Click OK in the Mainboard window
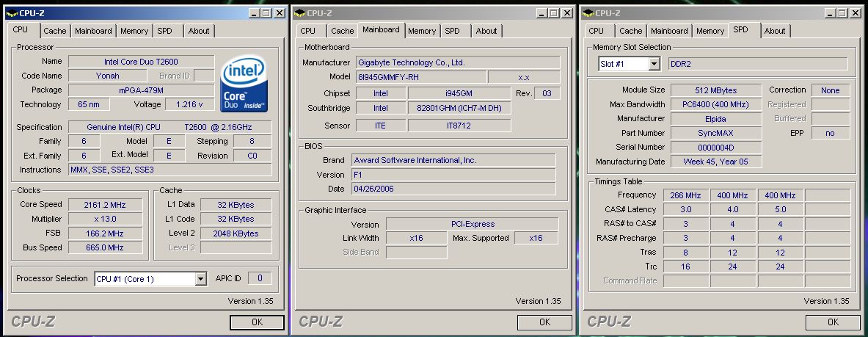Screen dimensions: 868x337 544,322
